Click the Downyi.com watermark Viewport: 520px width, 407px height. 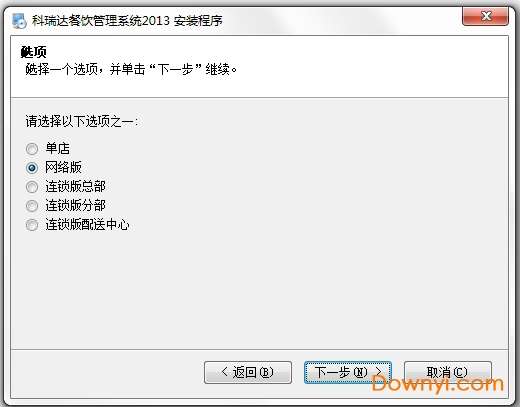tap(437, 384)
